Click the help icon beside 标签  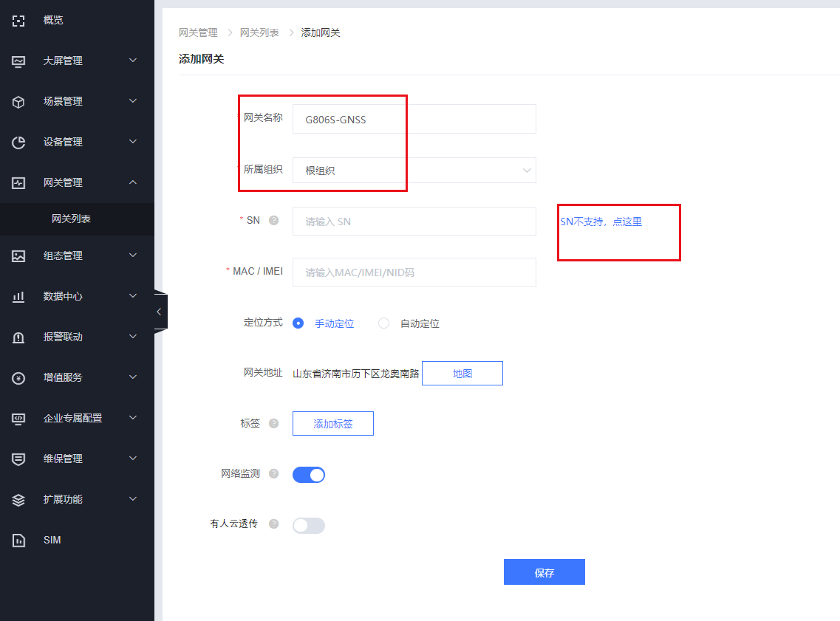point(273,423)
